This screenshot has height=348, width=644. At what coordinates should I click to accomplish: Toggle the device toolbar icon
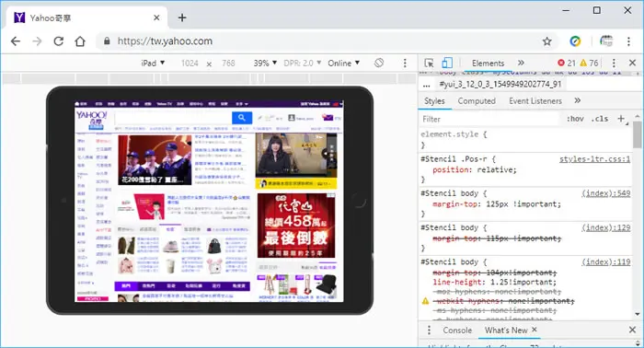point(447,63)
